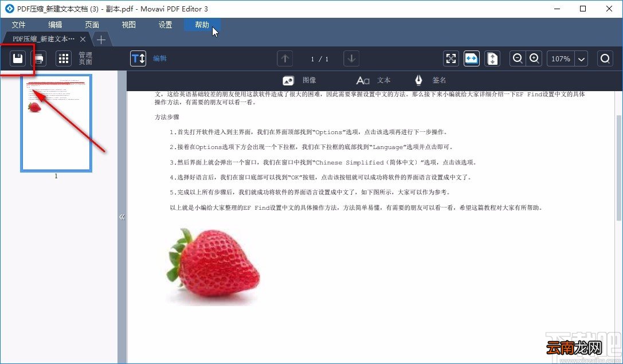Click the Save floppy disk icon

[18, 59]
